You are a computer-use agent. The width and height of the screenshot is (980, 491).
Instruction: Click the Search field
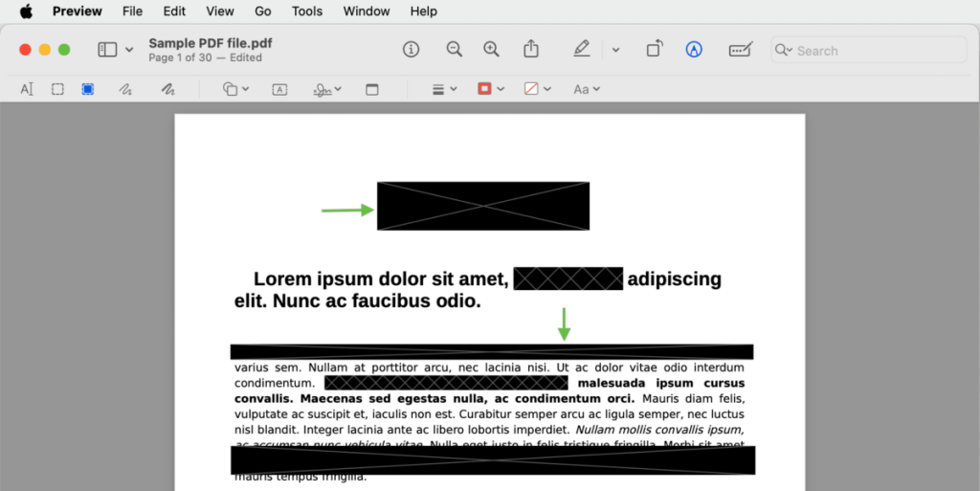point(869,50)
